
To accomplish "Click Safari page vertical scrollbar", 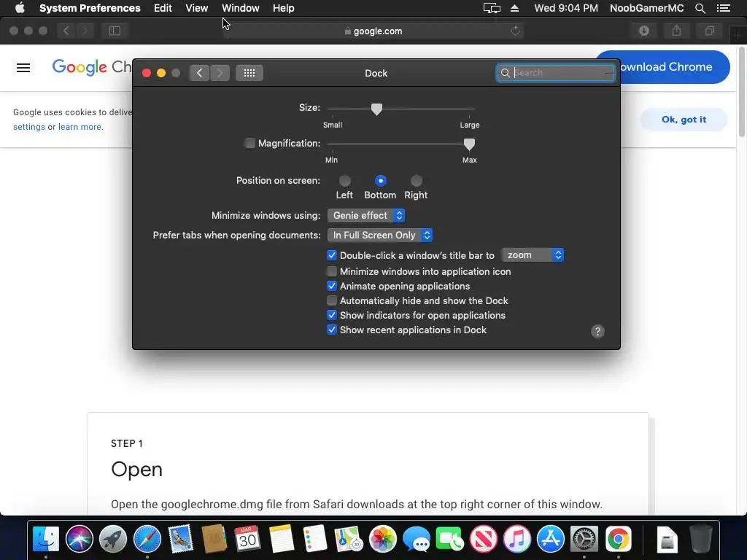I will [x=742, y=90].
